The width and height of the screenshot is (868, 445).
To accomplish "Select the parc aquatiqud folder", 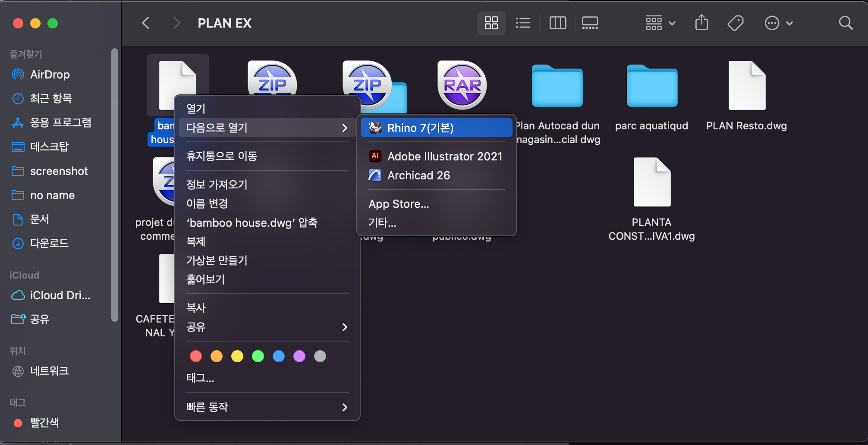I will pyautogui.click(x=652, y=85).
